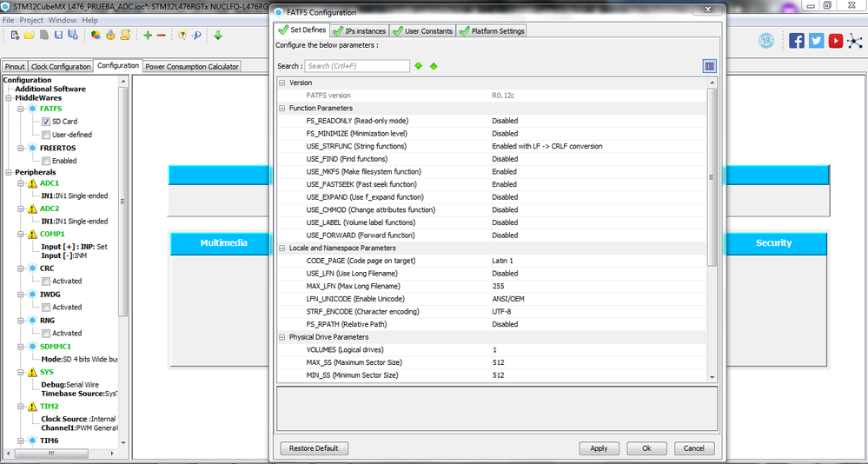Switch to the Platform Settings tab
The height and width of the screenshot is (464, 868).
[x=492, y=31]
